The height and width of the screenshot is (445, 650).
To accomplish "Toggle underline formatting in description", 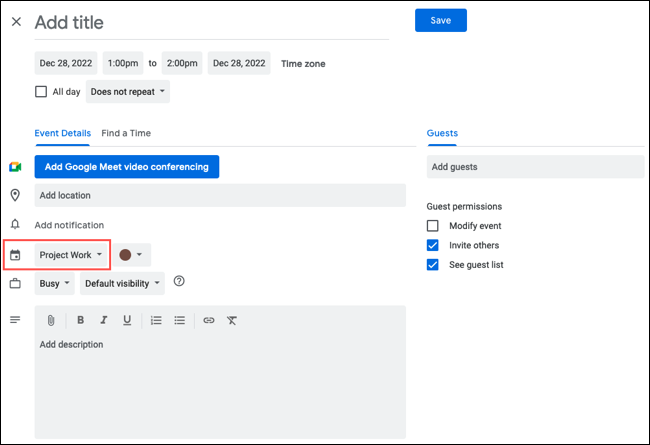I will (x=127, y=320).
